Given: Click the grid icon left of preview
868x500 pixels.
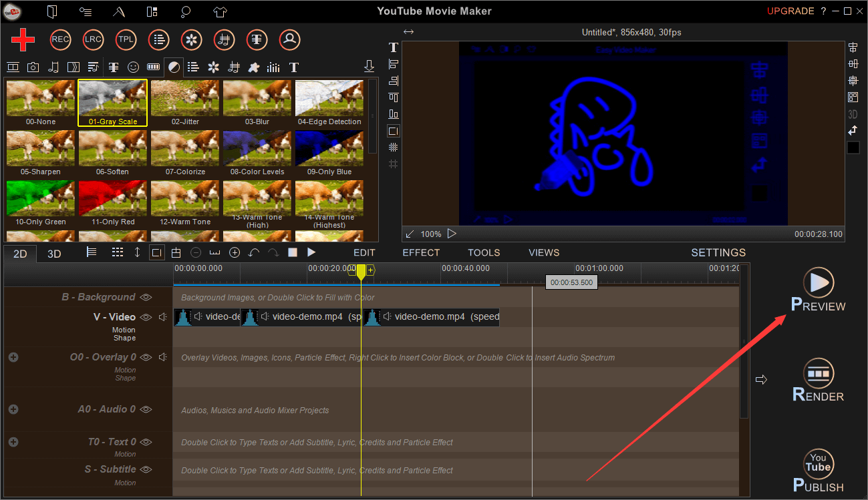Looking at the screenshot, I should 394,148.
